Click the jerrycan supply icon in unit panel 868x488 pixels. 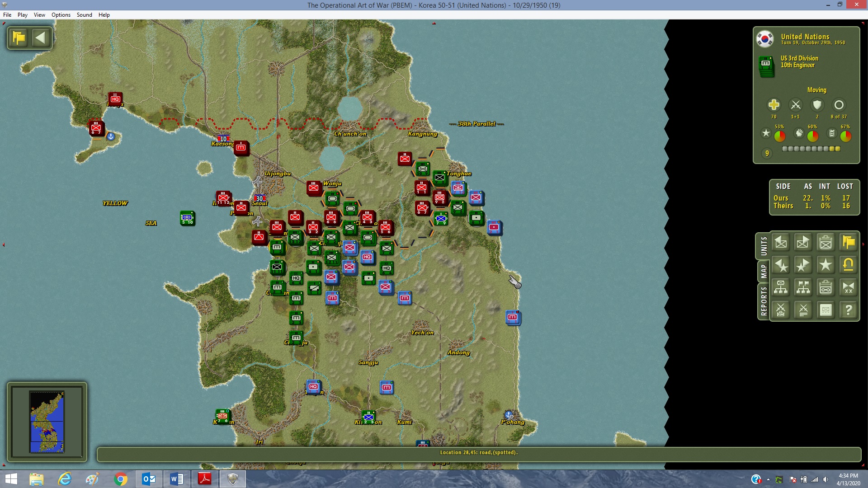click(832, 133)
